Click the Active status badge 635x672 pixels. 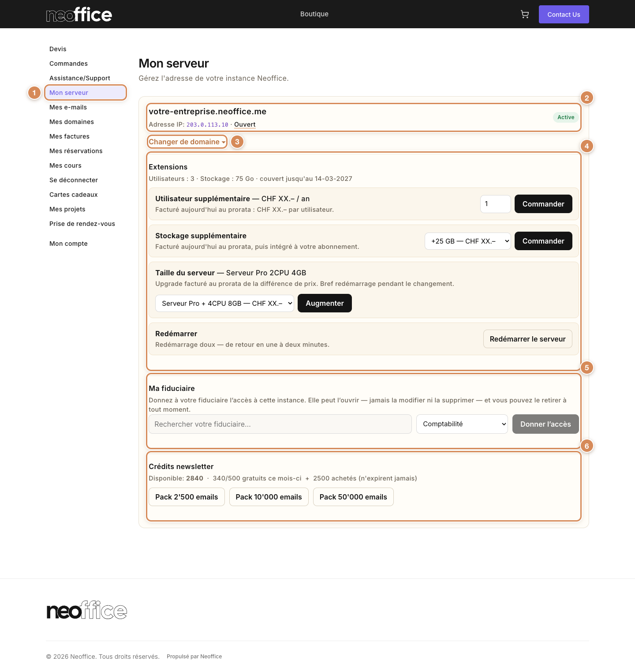click(566, 117)
